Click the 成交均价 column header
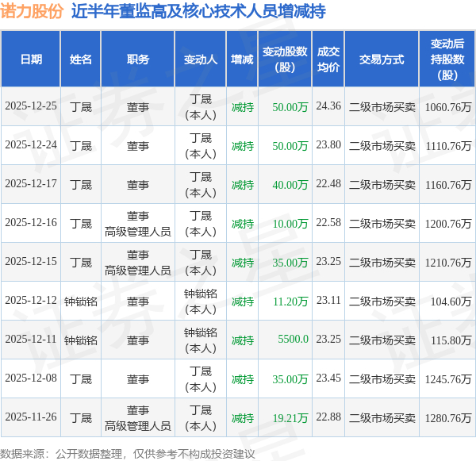This screenshot has height=461, width=476. point(328,59)
